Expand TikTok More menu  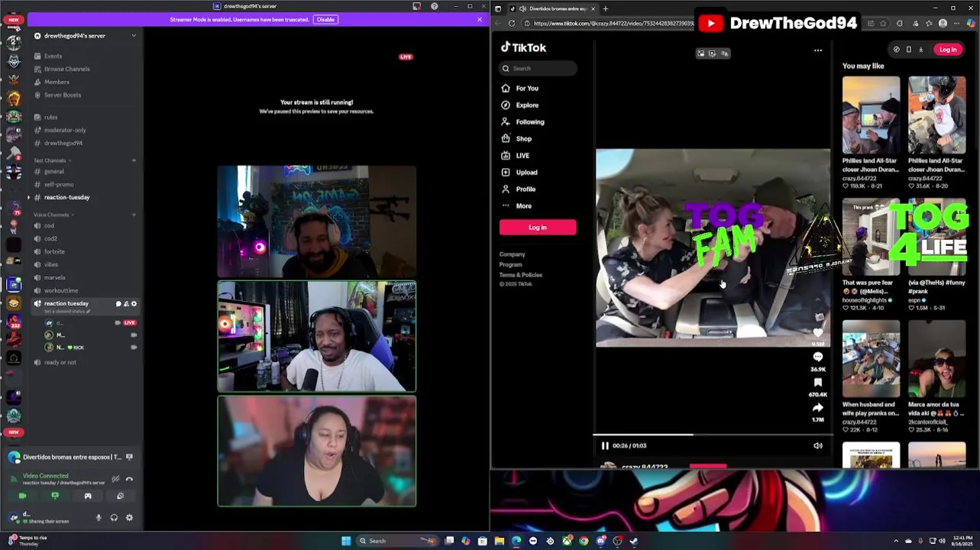pos(523,205)
